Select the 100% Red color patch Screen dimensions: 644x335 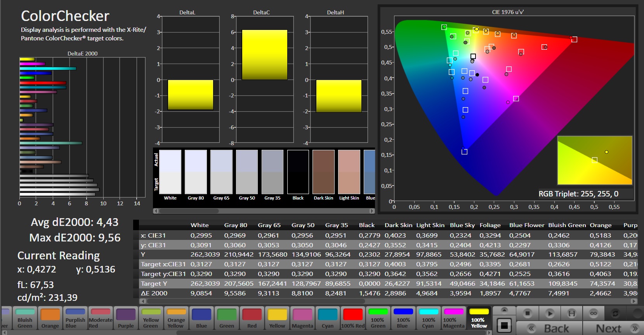point(353,318)
